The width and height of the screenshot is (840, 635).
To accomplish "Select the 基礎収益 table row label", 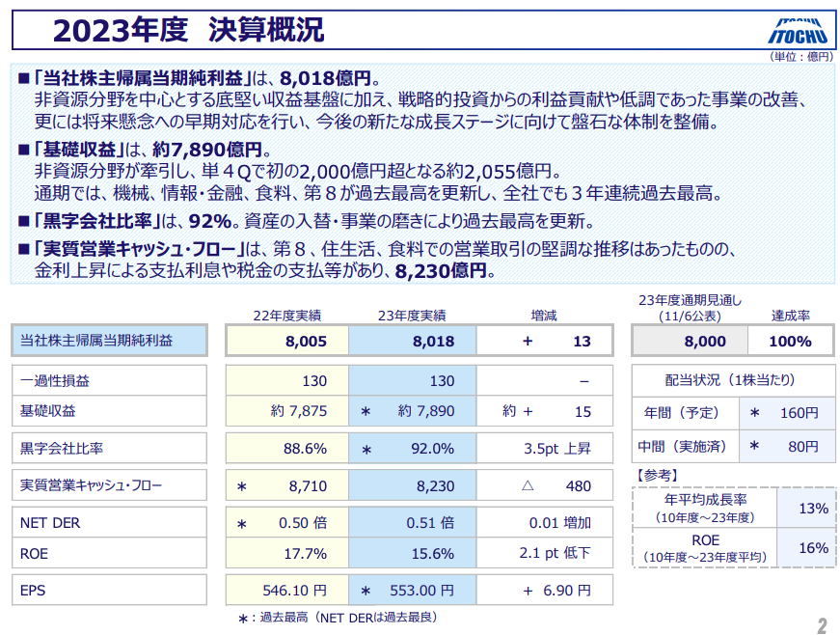I will click(109, 411).
